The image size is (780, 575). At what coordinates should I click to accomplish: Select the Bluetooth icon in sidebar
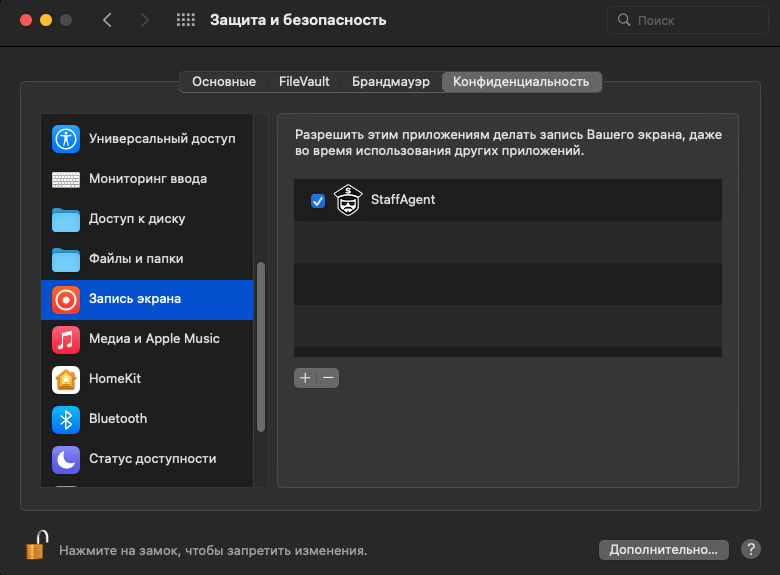pyautogui.click(x=65, y=419)
